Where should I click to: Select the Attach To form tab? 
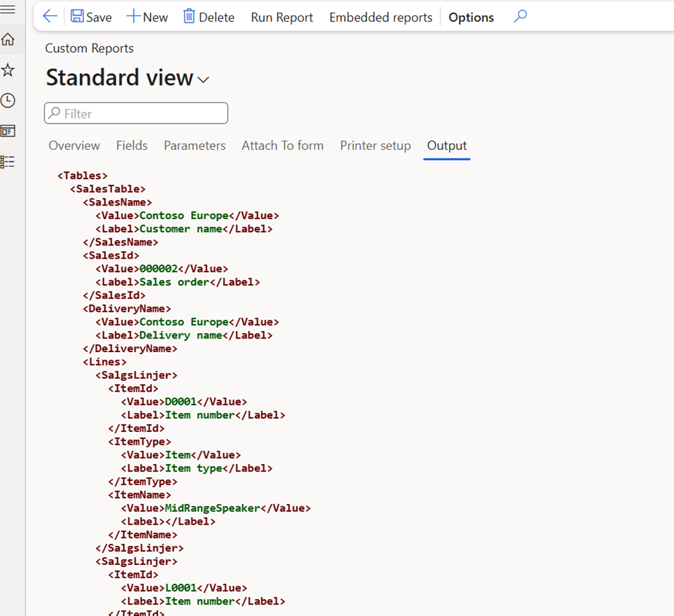[282, 146]
